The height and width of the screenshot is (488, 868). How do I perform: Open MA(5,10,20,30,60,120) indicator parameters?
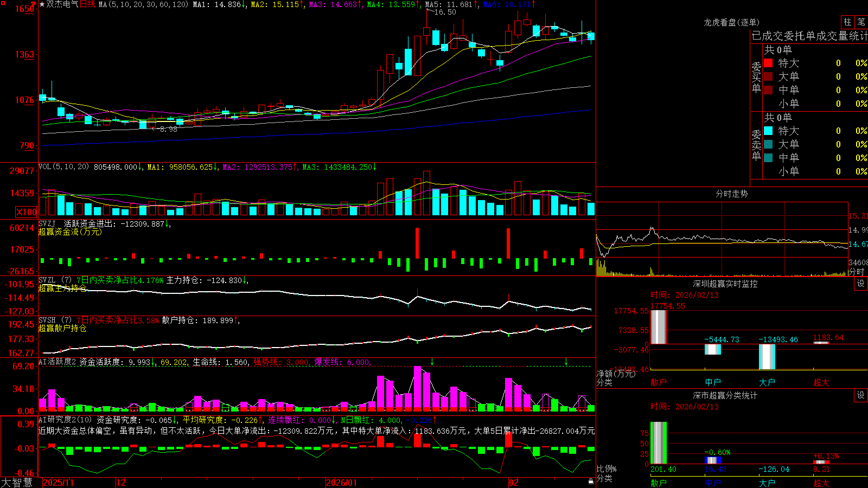(x=144, y=4)
